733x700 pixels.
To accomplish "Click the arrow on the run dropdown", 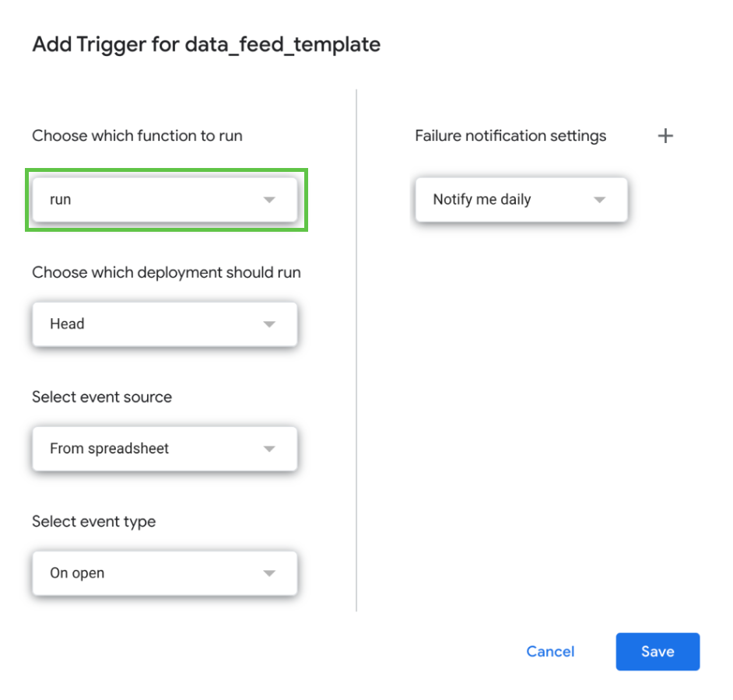I will pos(269,200).
